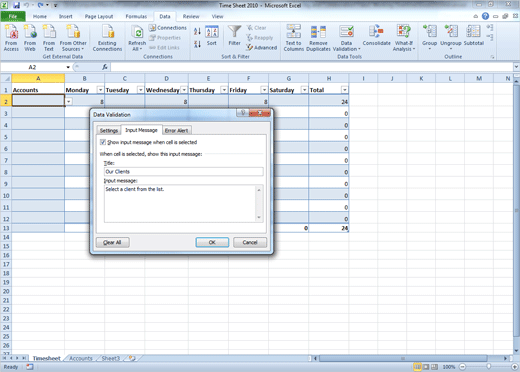Click the Clear All button
This screenshot has height=372, width=520.
[x=112, y=242]
